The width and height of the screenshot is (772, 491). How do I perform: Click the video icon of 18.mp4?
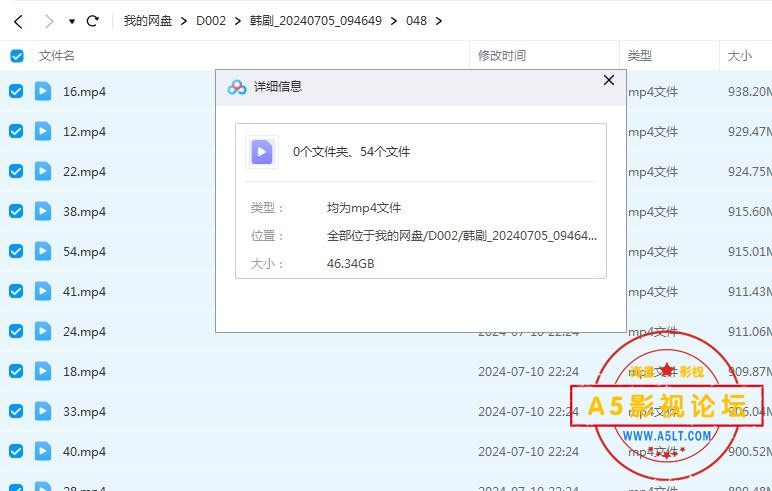point(43,371)
